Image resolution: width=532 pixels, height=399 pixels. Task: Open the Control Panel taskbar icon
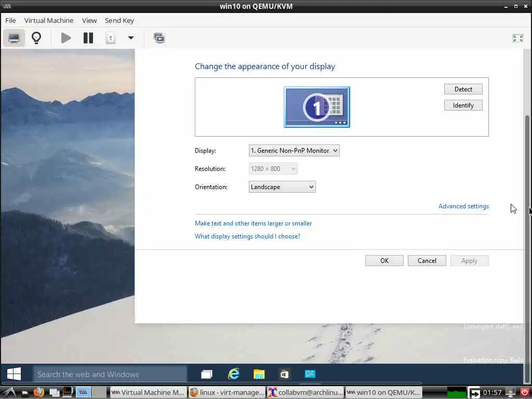coord(310,374)
